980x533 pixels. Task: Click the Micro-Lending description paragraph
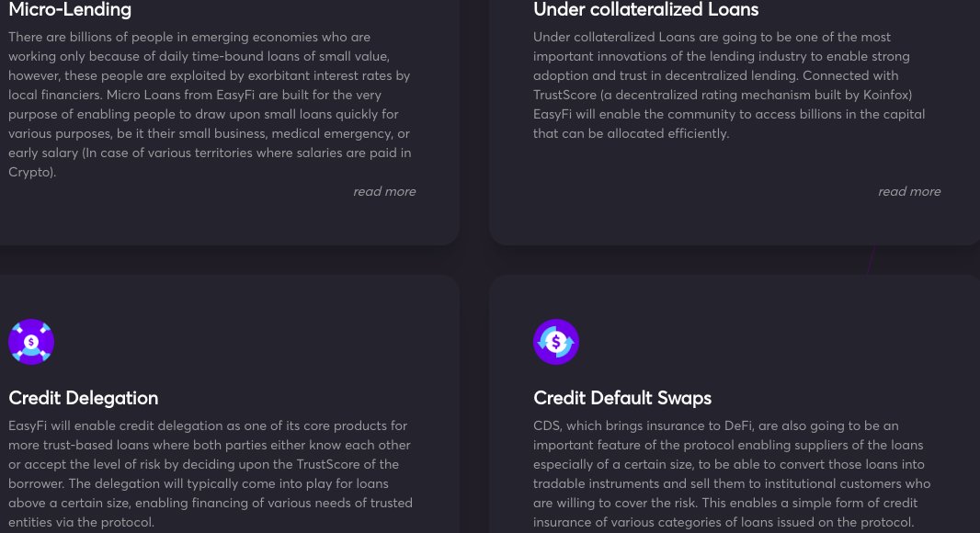pos(210,105)
